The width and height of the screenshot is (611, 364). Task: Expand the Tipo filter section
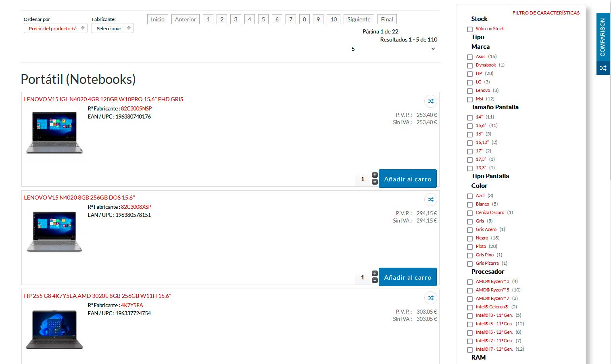coord(478,37)
